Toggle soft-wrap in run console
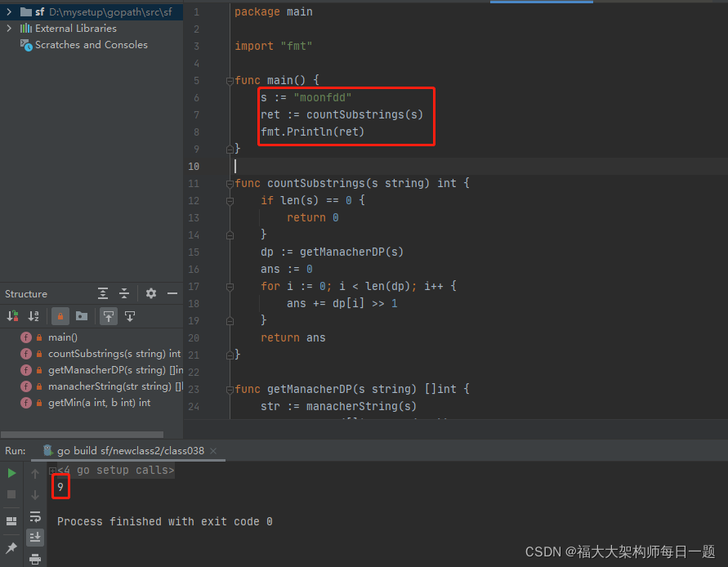The image size is (728, 567). click(35, 516)
